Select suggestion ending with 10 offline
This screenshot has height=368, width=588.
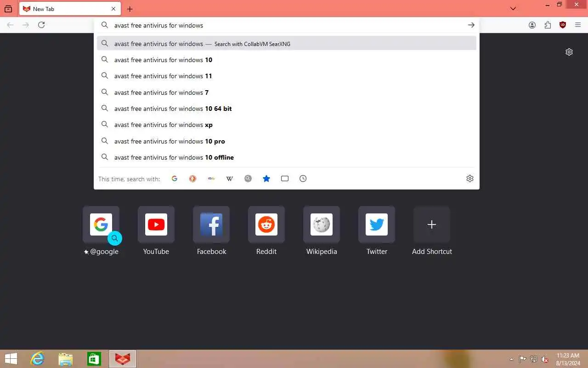point(287,157)
